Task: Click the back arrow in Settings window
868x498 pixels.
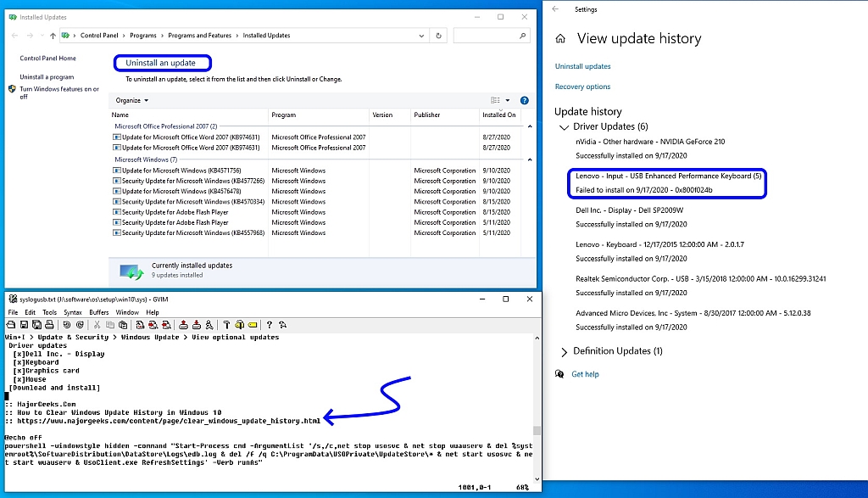Action: pyautogui.click(x=555, y=8)
